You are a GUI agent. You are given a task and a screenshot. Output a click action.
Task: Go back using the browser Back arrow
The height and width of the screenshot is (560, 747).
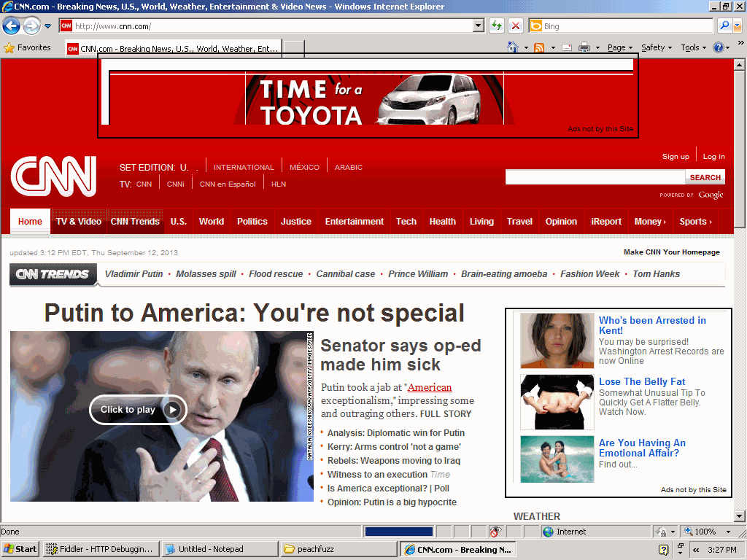click(11, 26)
